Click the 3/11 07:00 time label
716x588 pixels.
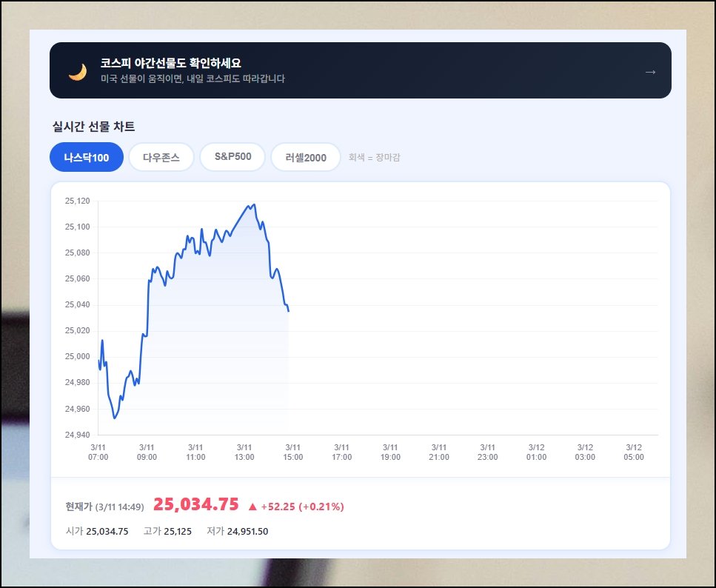98,452
